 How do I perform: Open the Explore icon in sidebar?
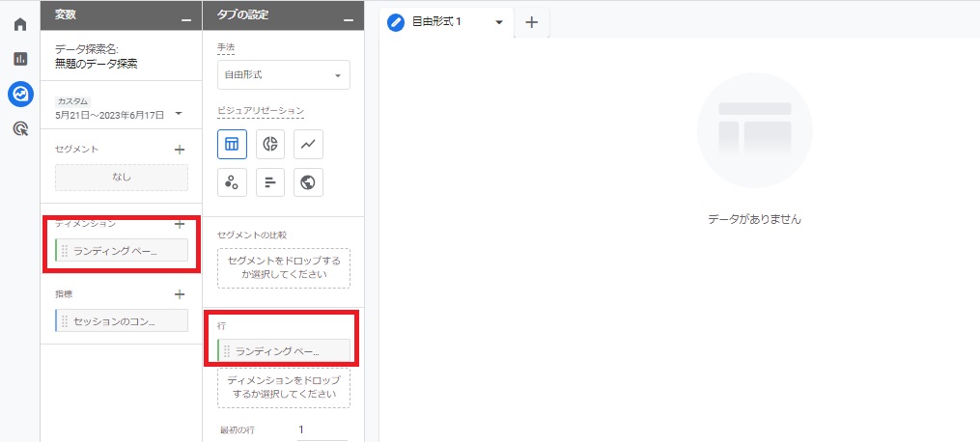(x=20, y=95)
